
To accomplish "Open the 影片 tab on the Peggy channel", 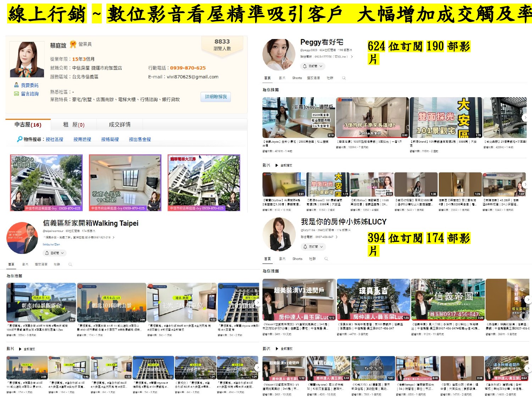I will point(282,78).
